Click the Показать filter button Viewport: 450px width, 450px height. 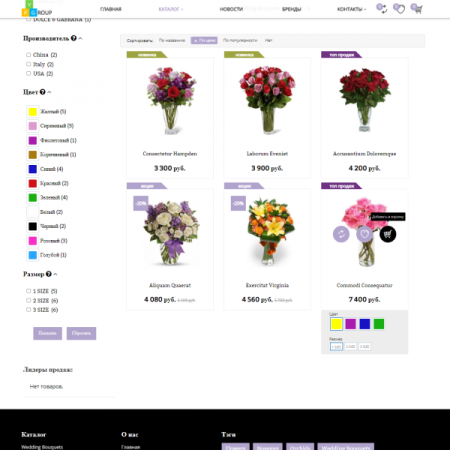[47, 333]
